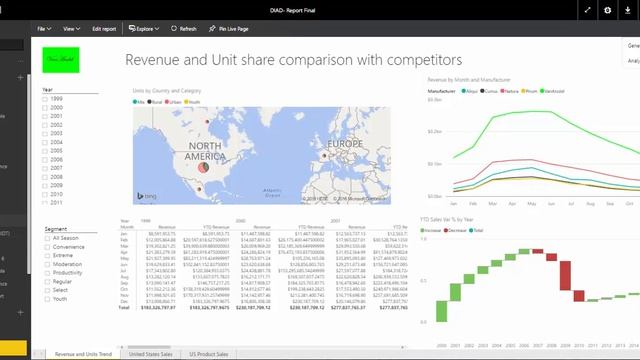The height and width of the screenshot is (360, 640).
Task: Click Pin Live Page text
Action: point(234,29)
